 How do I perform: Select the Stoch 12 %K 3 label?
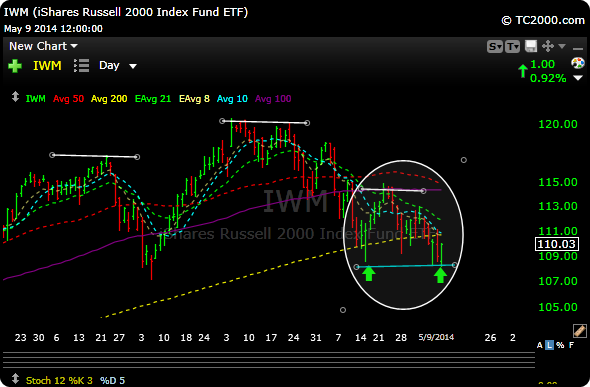pyautogui.click(x=59, y=381)
